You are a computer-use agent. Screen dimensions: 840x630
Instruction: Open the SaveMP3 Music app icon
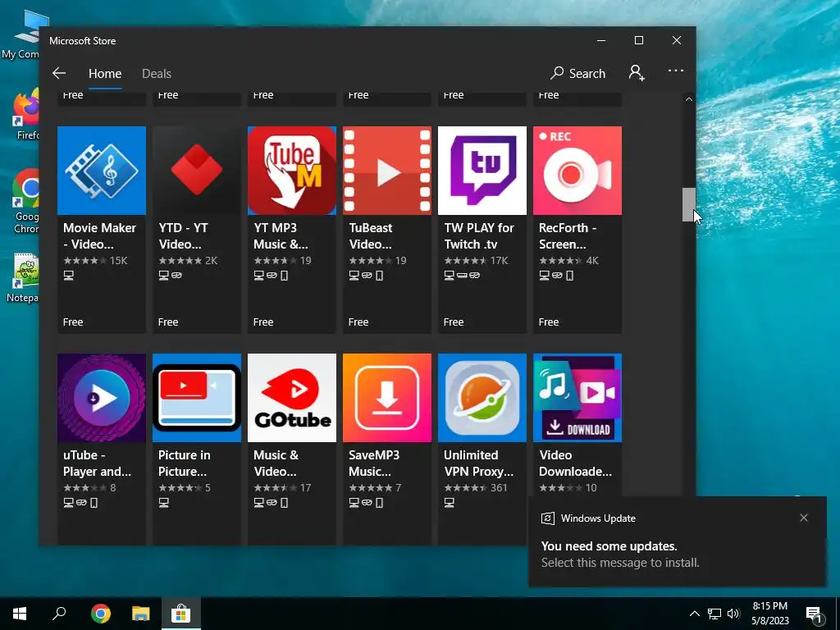tap(387, 398)
